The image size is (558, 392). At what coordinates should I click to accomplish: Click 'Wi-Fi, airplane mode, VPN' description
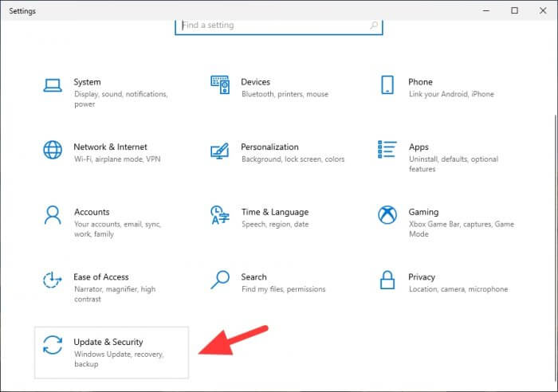(117, 159)
